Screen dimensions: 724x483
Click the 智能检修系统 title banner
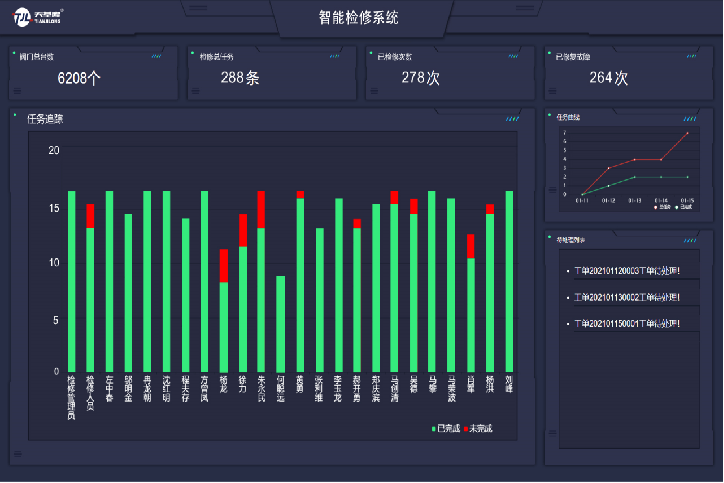coord(362,18)
